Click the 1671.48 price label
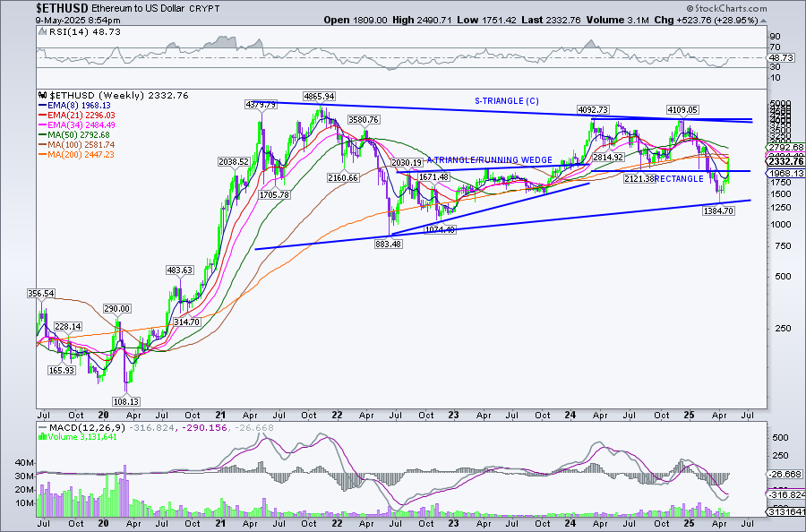 pyautogui.click(x=433, y=176)
